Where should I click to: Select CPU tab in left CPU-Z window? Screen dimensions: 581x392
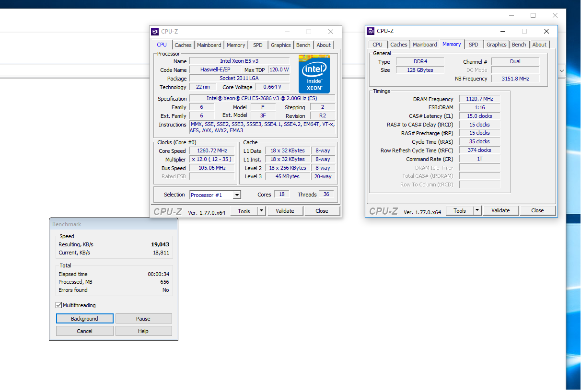tap(162, 45)
